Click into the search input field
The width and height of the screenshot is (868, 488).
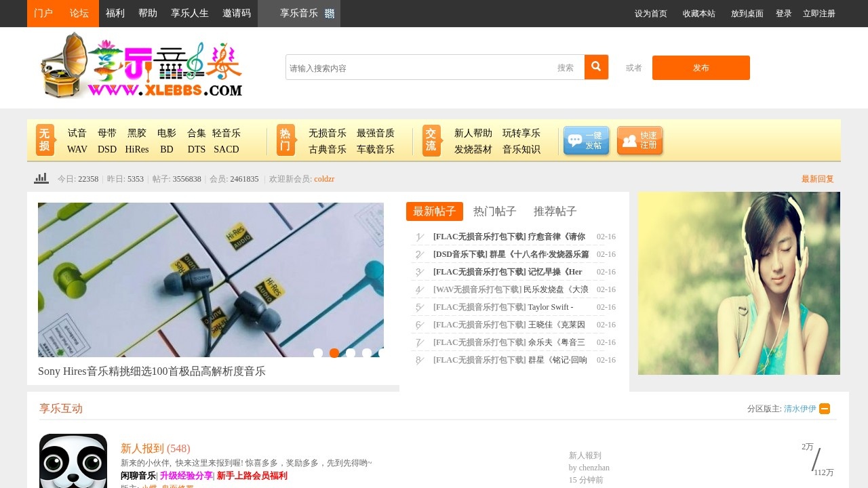(x=417, y=68)
